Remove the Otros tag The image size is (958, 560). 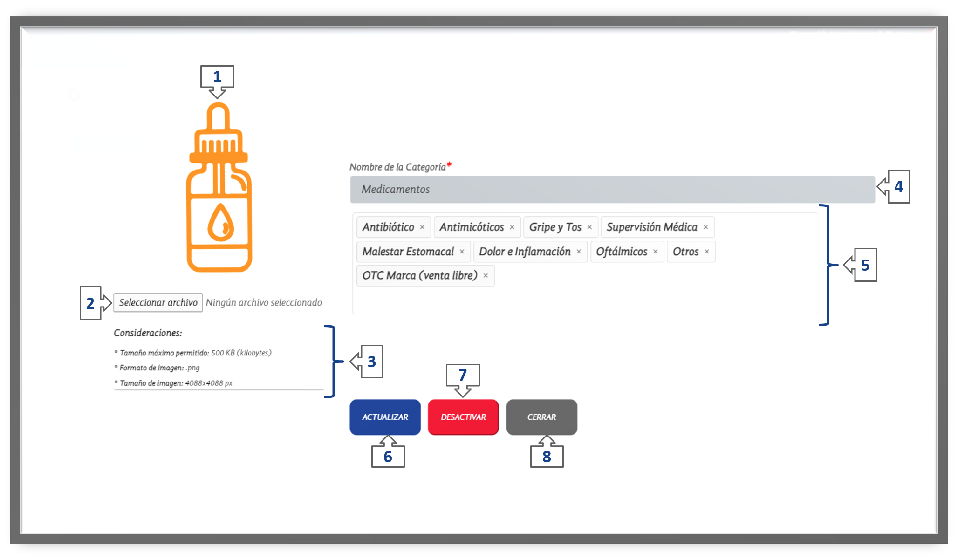point(707,252)
